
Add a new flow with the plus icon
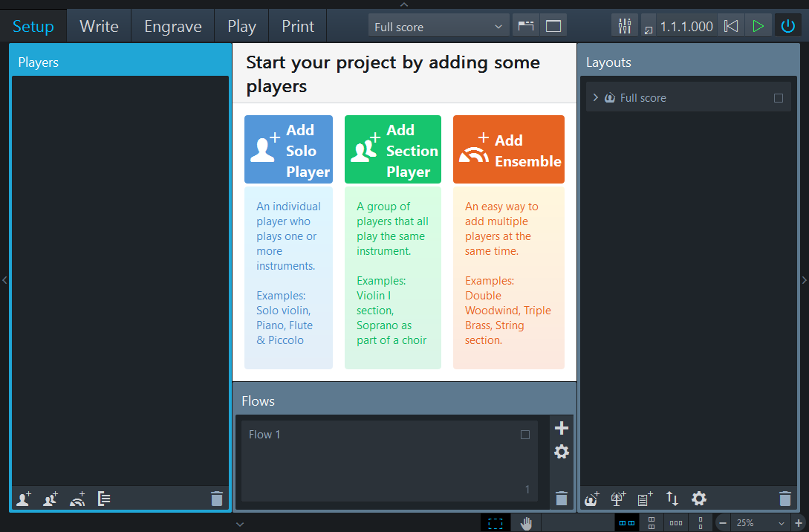click(x=562, y=428)
